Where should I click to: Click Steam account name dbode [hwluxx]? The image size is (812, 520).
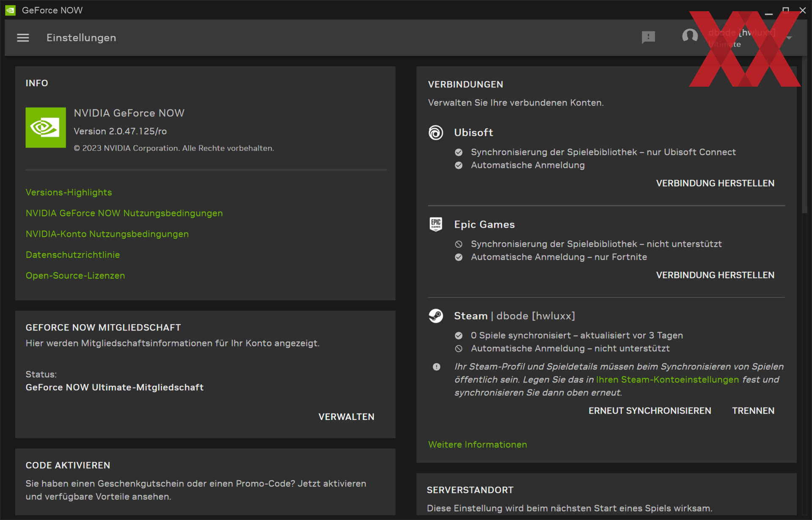click(x=535, y=316)
